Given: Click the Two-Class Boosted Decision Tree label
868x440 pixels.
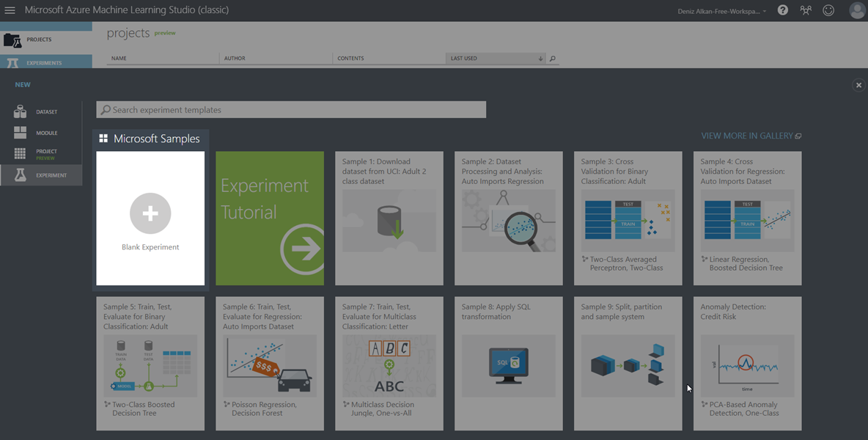Looking at the screenshot, I should pyautogui.click(x=144, y=408).
